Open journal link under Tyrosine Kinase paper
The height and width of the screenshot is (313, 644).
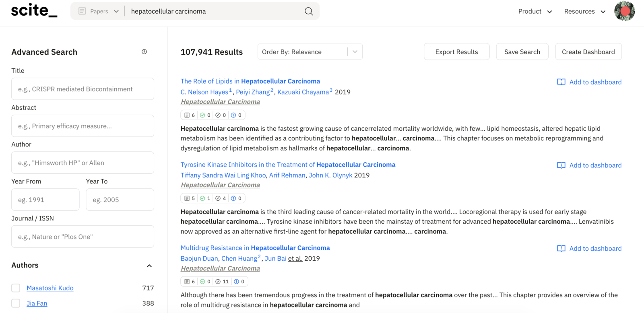220,185
